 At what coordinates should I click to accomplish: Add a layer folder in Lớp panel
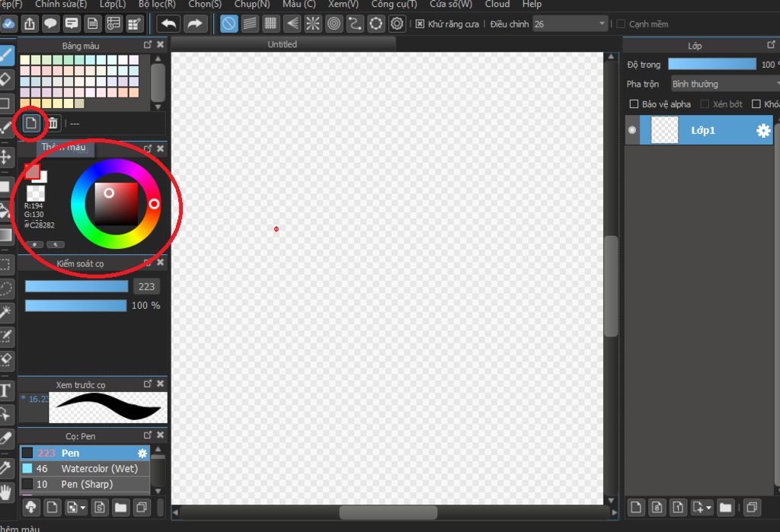click(725, 508)
